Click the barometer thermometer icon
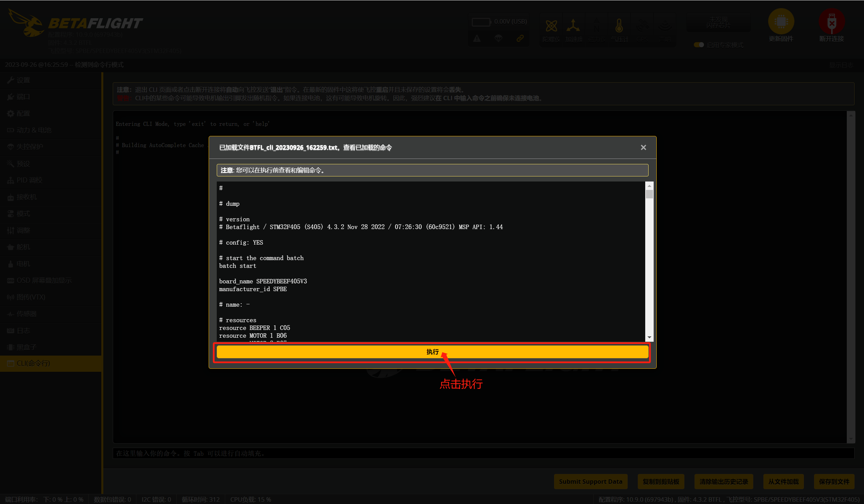Screen dimensions: 864x504 point(619,26)
